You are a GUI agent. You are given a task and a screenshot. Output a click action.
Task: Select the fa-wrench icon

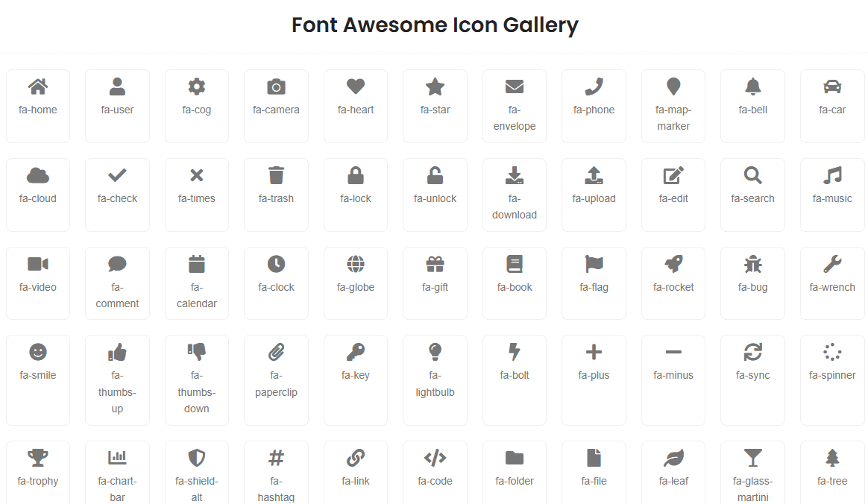click(832, 264)
